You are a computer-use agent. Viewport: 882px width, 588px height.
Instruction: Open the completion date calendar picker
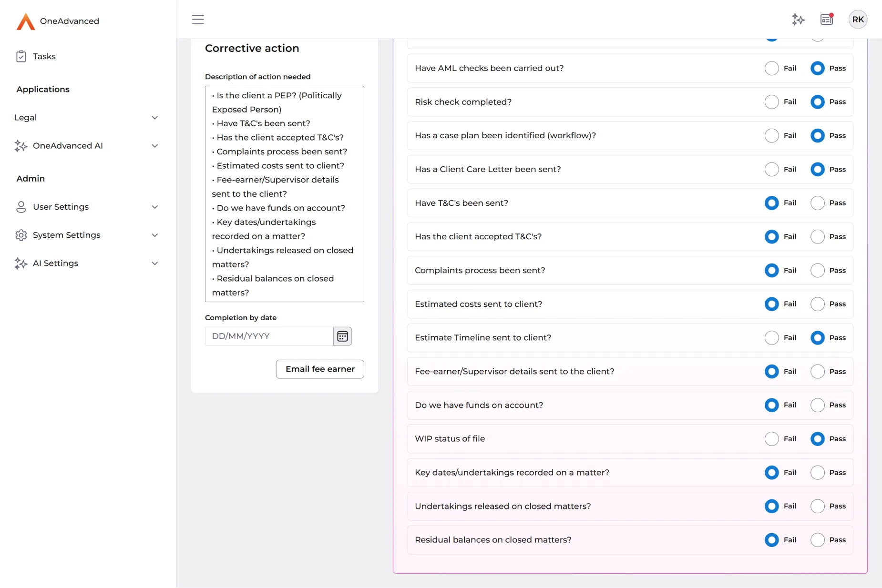pyautogui.click(x=342, y=336)
